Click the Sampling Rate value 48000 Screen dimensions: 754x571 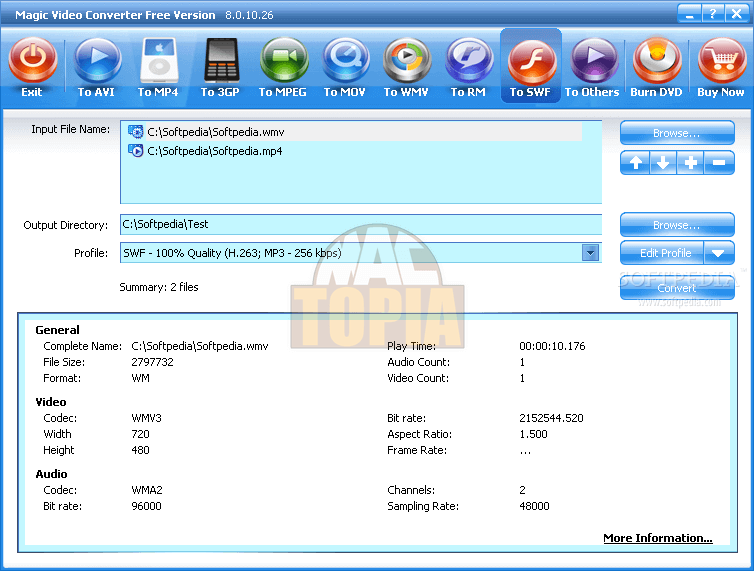(534, 506)
